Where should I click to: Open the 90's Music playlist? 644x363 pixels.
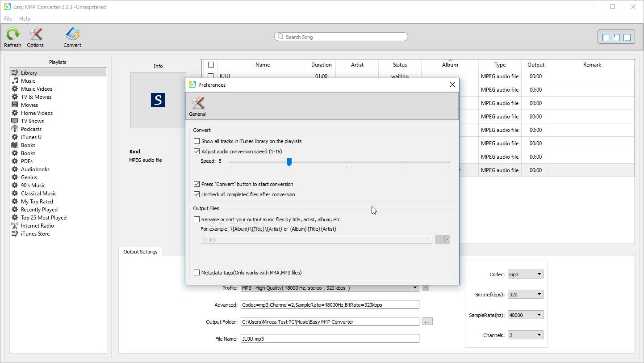coord(58,186)
